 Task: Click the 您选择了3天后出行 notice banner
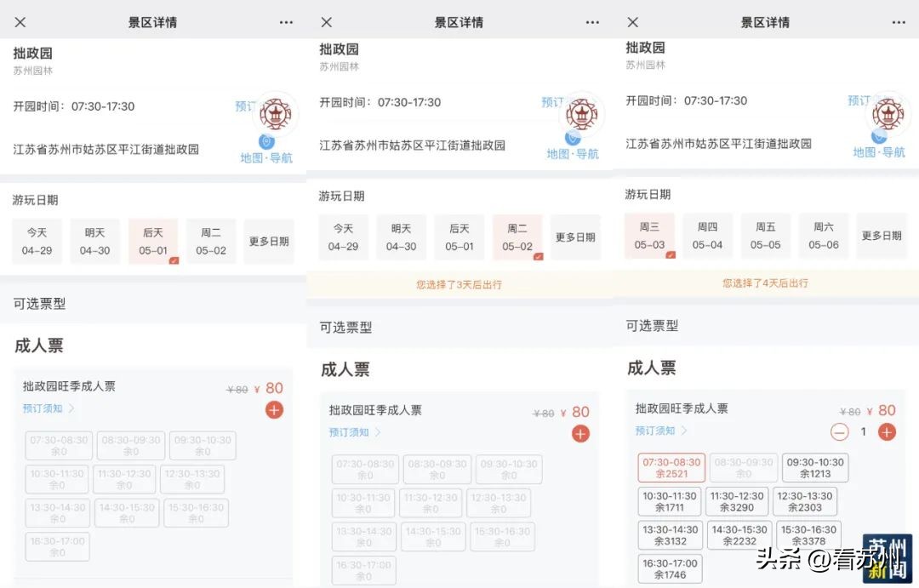(459, 284)
